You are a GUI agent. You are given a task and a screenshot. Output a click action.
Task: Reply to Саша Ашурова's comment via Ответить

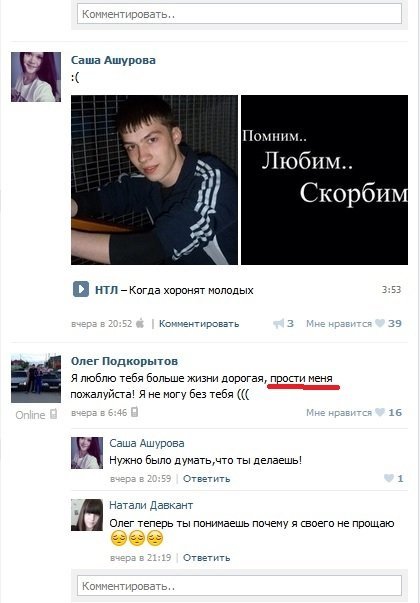[207, 479]
